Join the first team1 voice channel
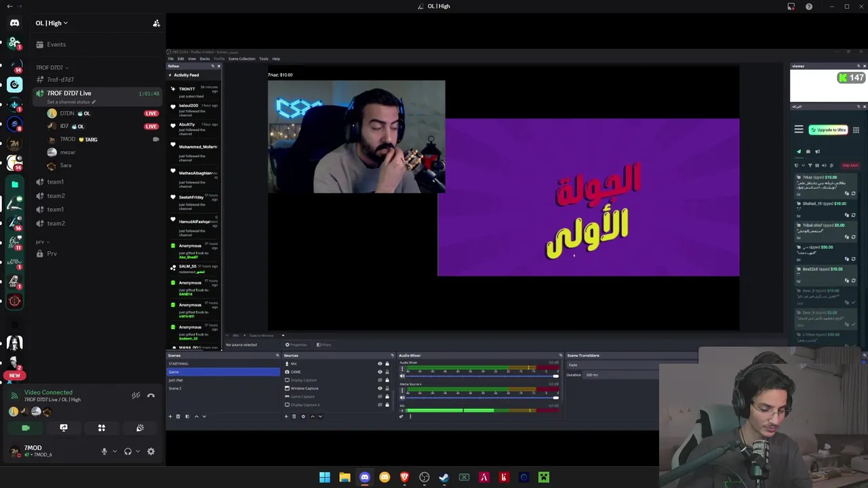This screenshot has width=868, height=488. [x=97, y=182]
